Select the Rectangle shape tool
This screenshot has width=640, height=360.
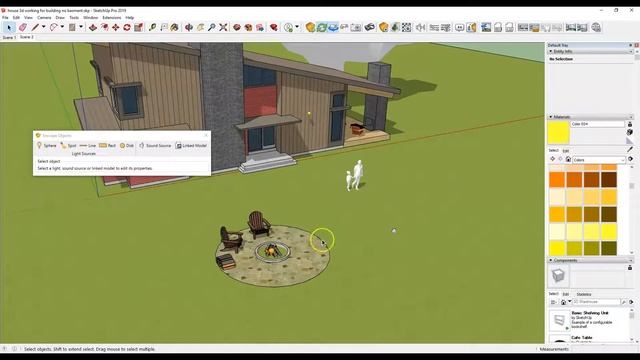tap(72, 27)
